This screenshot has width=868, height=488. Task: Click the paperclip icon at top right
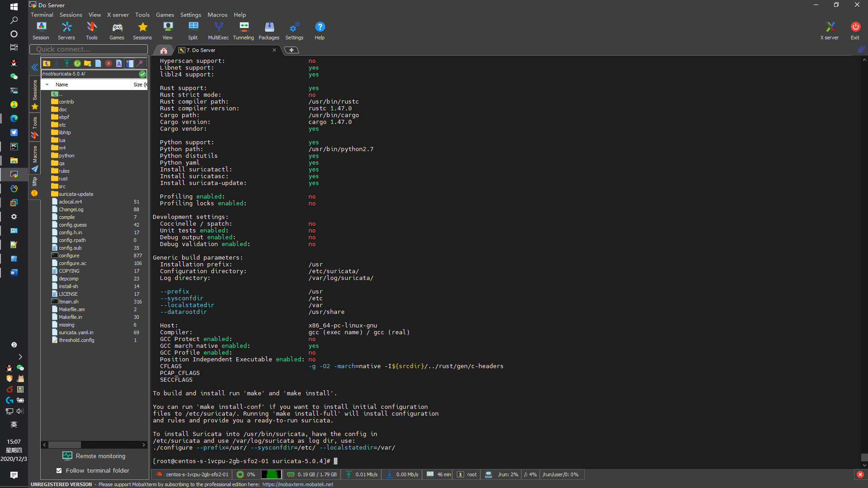[861, 49]
